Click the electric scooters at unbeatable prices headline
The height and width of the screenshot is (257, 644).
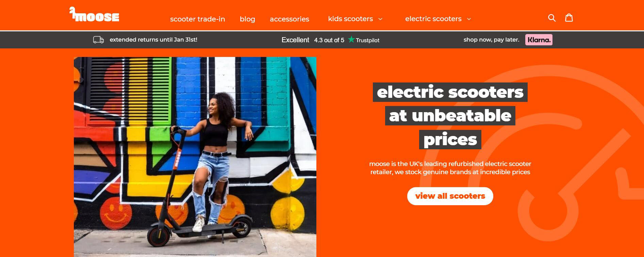click(x=450, y=116)
